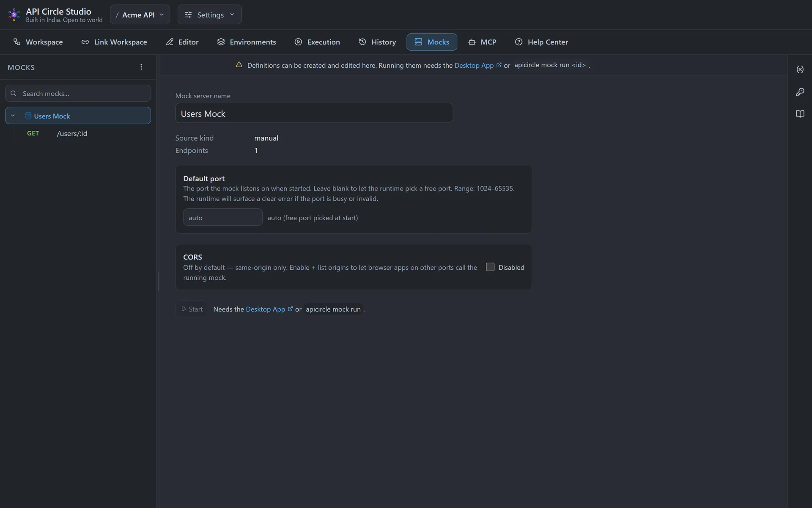Screen dimensions: 812x508
Task: Open the Acme API project dropdown
Action: click(140, 15)
